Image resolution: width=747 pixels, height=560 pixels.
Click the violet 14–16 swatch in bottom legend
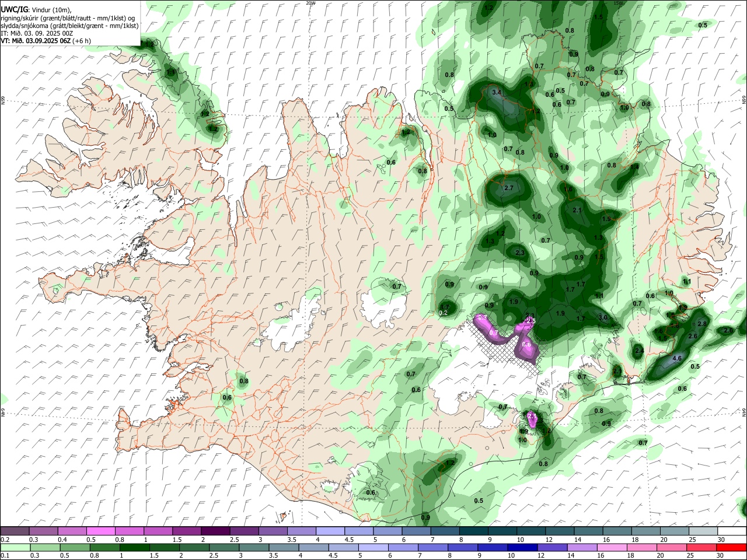pos(582,547)
